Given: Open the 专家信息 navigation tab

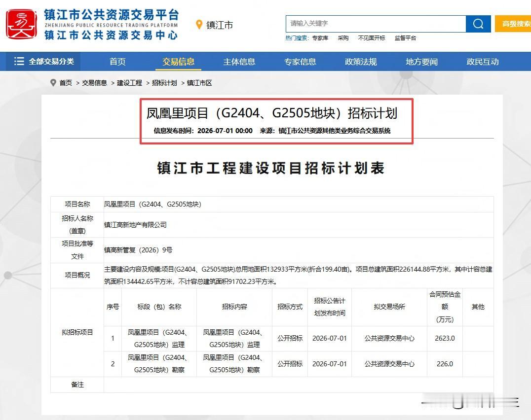Looking at the screenshot, I should click(x=300, y=62).
